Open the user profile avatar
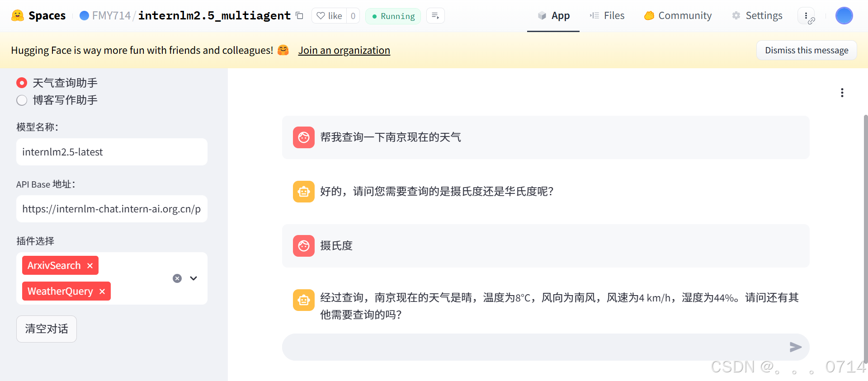 pyautogui.click(x=844, y=16)
